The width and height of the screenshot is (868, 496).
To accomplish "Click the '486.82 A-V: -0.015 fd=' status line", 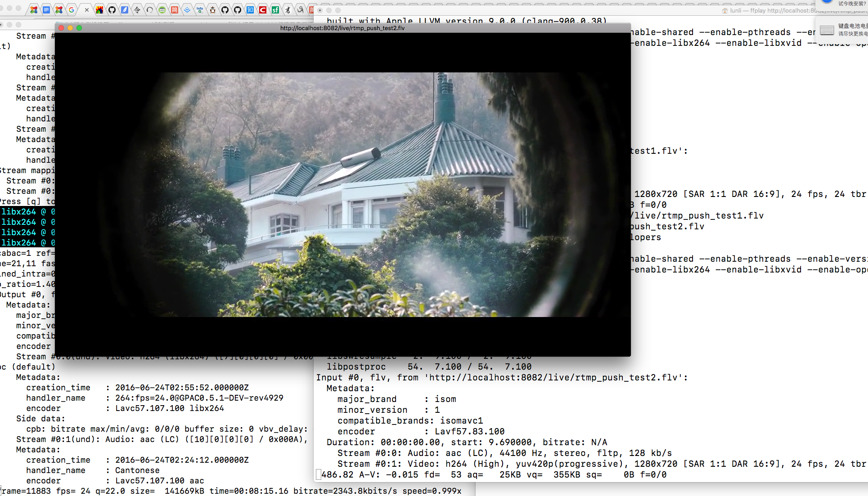I will (494, 475).
